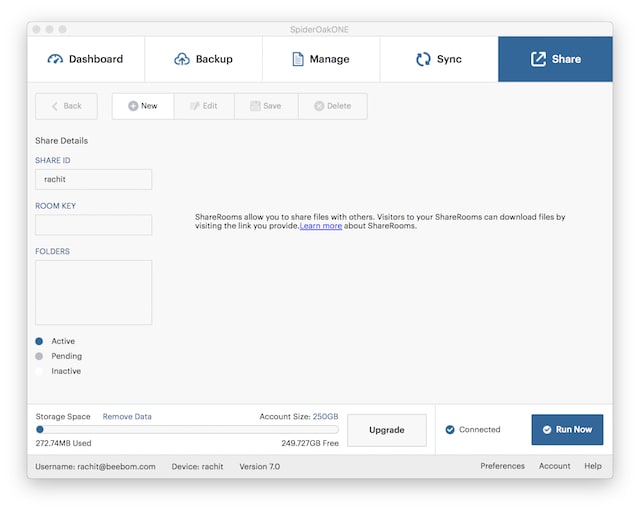Open Account in the footer
Viewport: 640px width, 511px height.
tap(555, 466)
